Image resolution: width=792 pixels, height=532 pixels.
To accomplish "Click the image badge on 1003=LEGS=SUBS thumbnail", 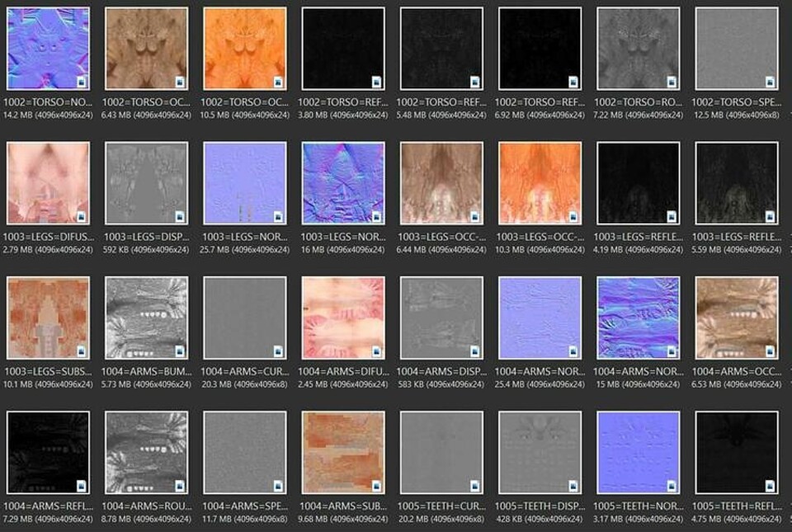I will tap(79, 351).
